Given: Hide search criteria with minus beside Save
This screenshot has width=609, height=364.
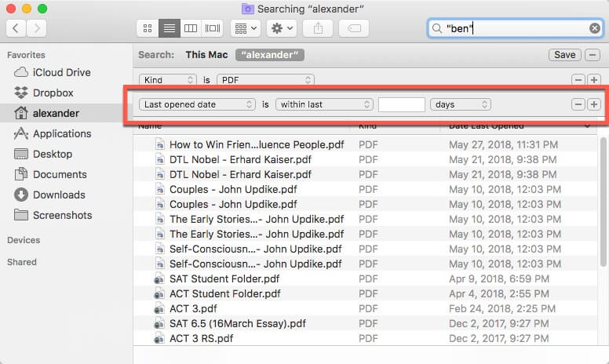Looking at the screenshot, I should (x=593, y=55).
